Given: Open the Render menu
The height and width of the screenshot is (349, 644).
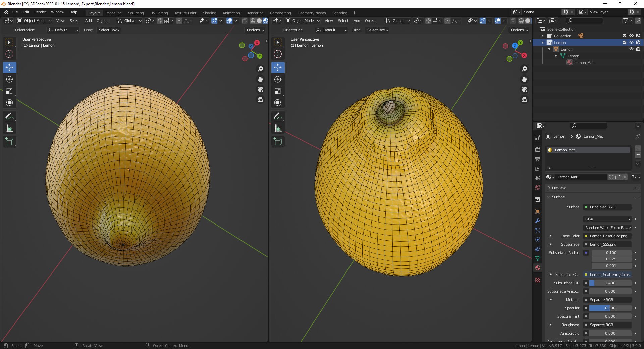Looking at the screenshot, I should pyautogui.click(x=40, y=12).
